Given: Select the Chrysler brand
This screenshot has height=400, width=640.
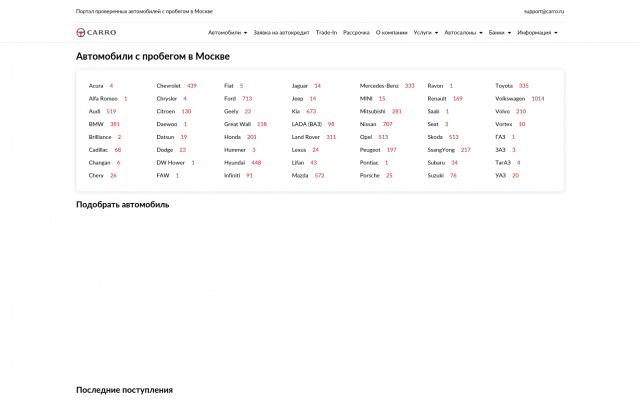Looking at the screenshot, I should tap(167, 98).
